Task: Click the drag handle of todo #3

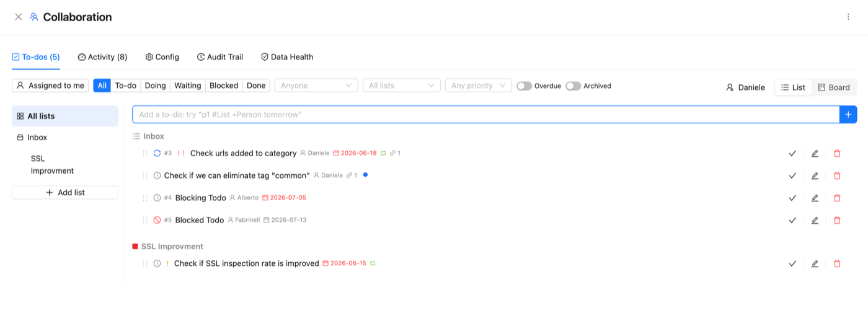Action: tap(145, 153)
